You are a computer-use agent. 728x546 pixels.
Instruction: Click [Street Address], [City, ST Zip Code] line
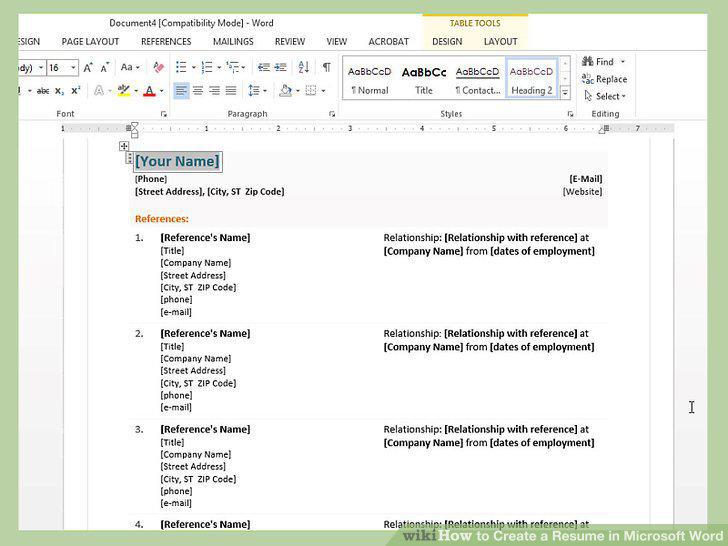point(209,191)
